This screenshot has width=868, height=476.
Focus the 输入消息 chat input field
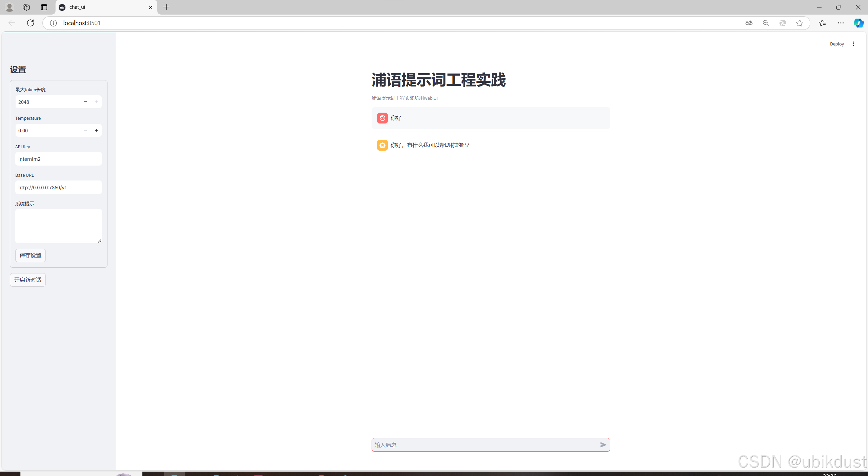point(485,444)
